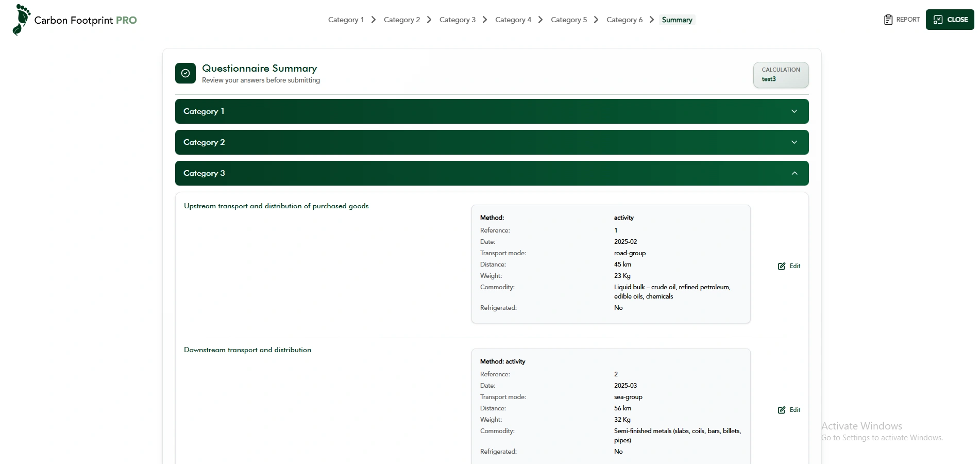Open the REPORT link
This screenshot has height=464, width=980.
[x=907, y=20]
